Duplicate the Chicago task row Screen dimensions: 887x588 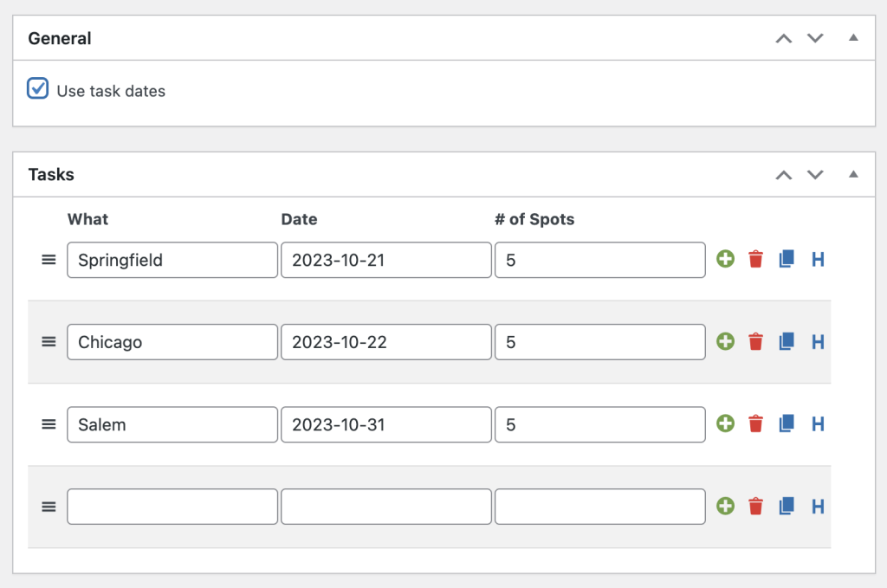787,341
